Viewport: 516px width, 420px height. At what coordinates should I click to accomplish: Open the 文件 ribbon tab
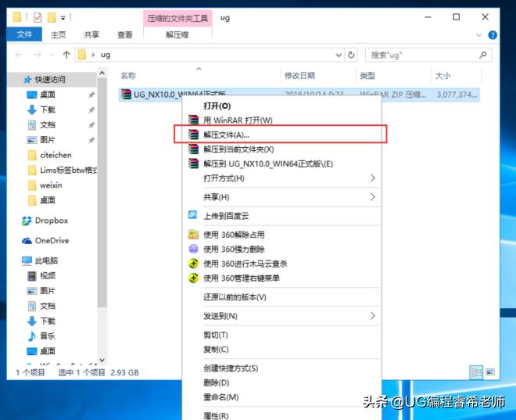click(24, 34)
